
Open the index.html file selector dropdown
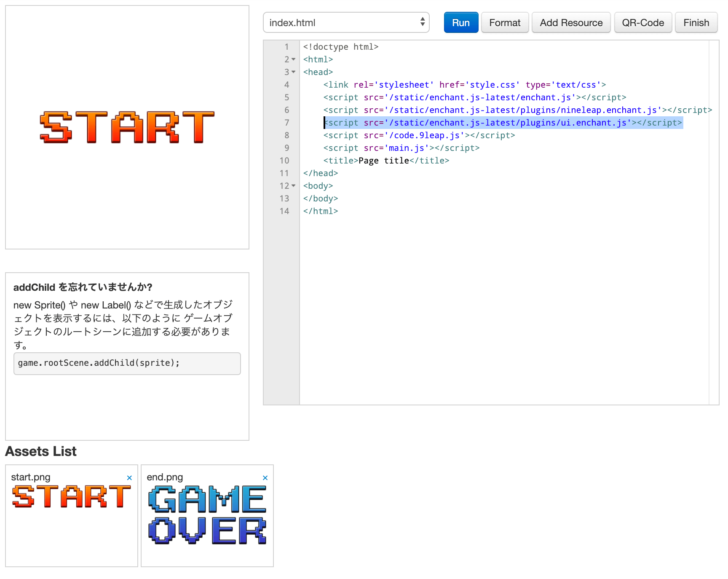pos(346,23)
